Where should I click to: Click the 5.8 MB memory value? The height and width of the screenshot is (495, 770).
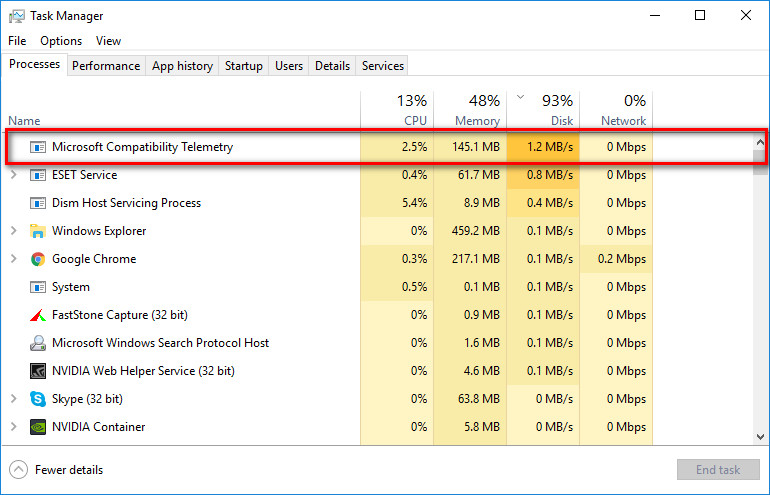pos(482,427)
